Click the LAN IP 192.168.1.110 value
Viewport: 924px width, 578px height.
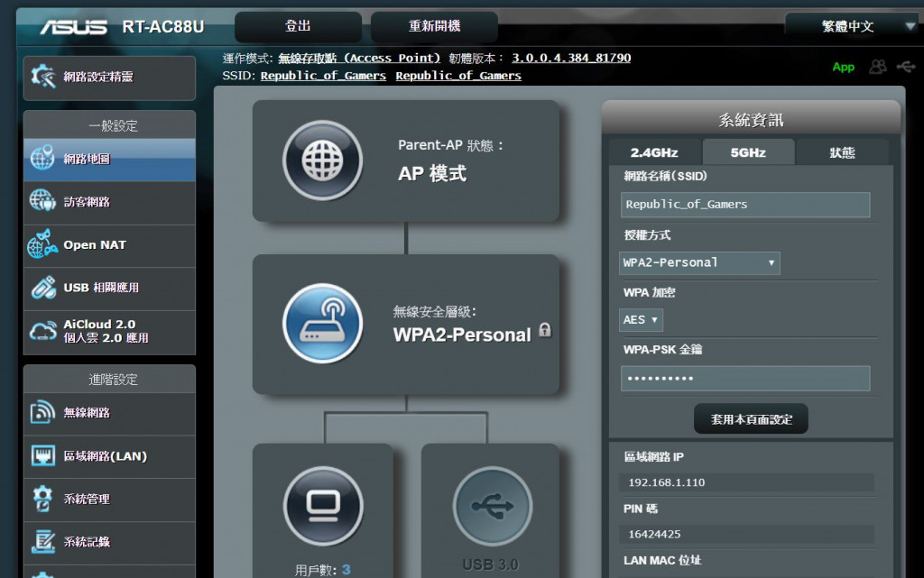667,482
